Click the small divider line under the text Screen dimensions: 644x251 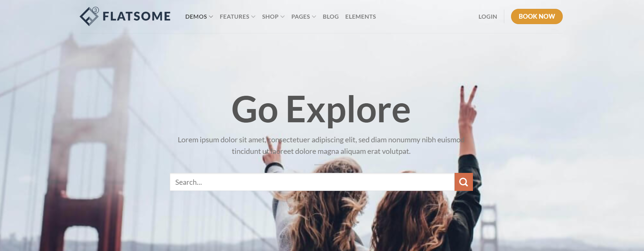[321, 165]
